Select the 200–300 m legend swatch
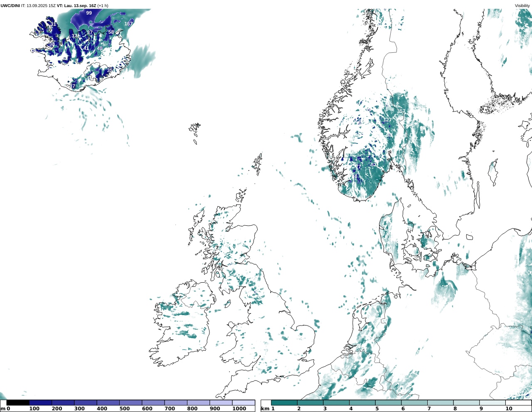This screenshot has width=532, height=412. coord(63,402)
